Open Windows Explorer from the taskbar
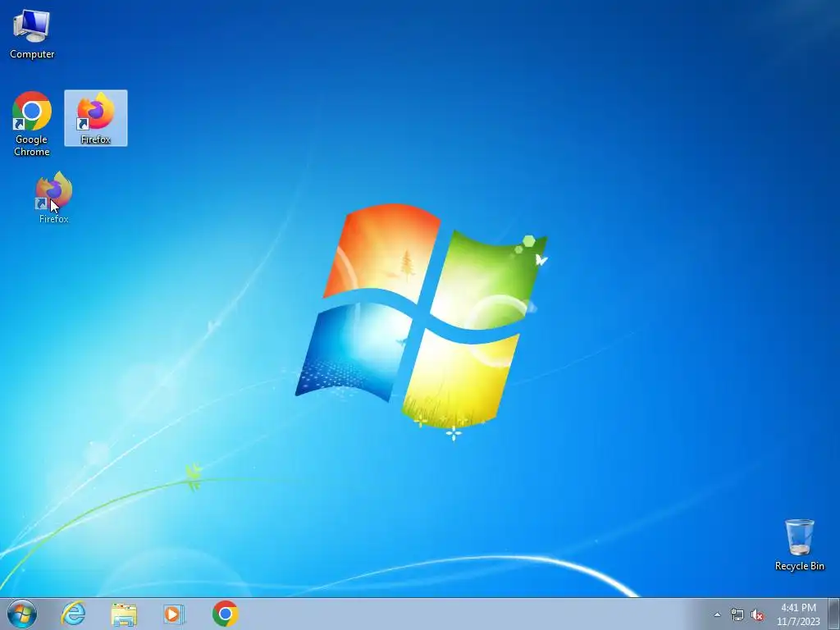This screenshot has height=630, width=840. point(124,614)
